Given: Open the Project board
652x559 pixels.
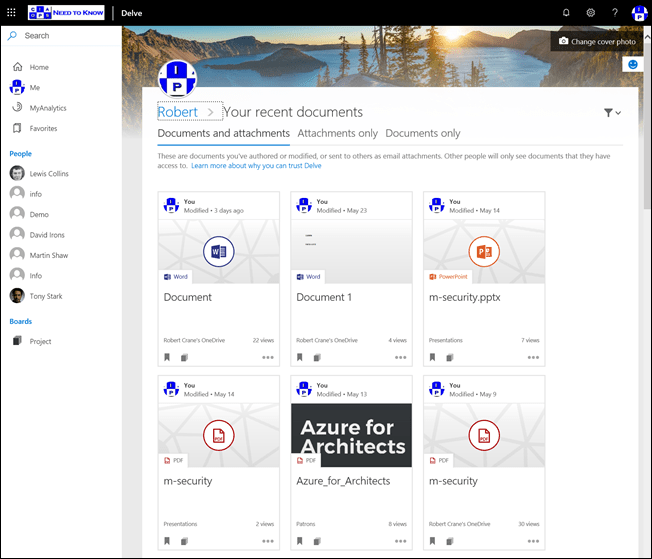Looking at the screenshot, I should tap(40, 341).
